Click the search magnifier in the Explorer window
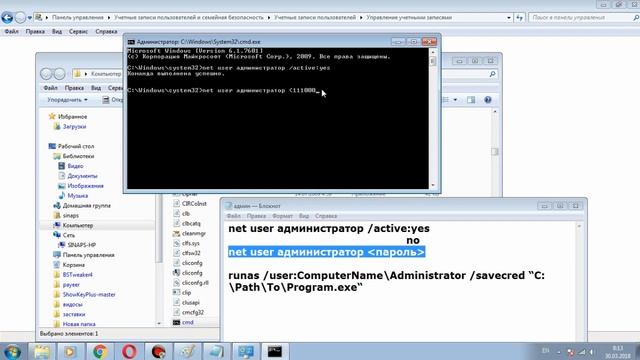The width and height of the screenshot is (640, 360). coord(492,74)
